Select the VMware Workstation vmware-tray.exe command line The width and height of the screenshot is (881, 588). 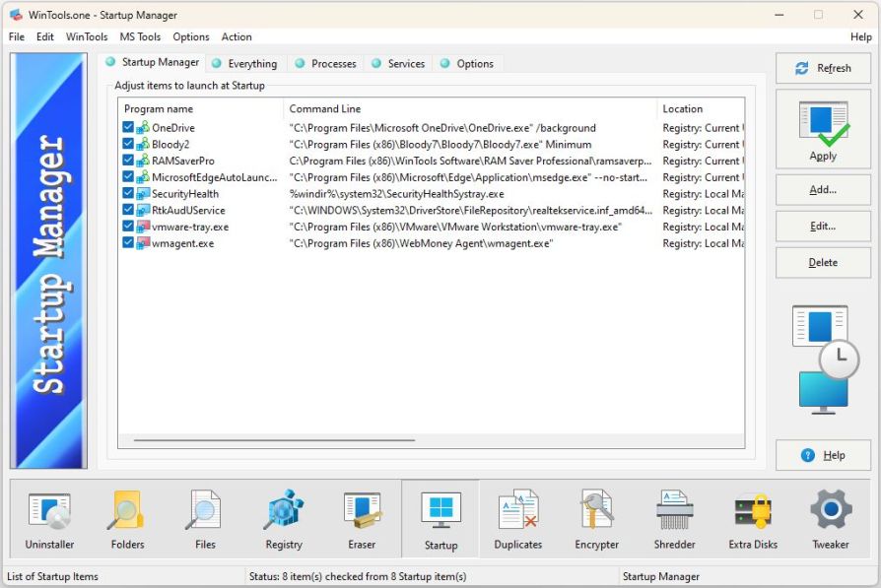455,227
